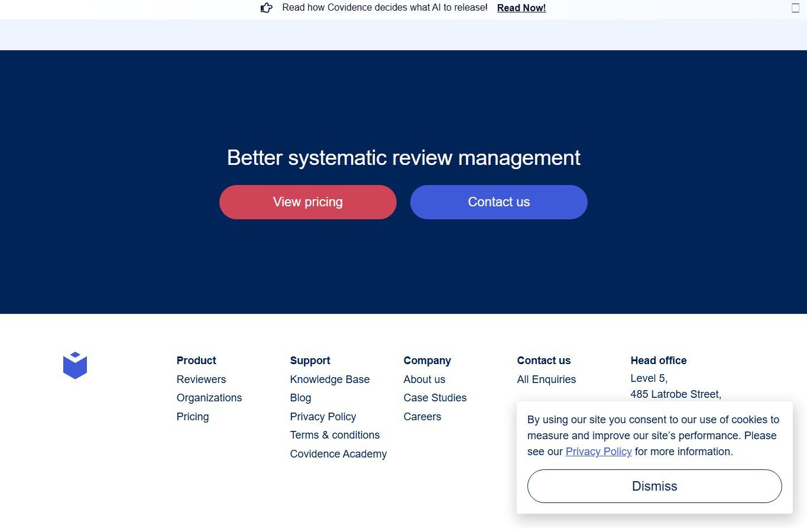Click the announcement text about Covidence AI
Image resolution: width=807 pixels, height=532 pixels.
(385, 8)
